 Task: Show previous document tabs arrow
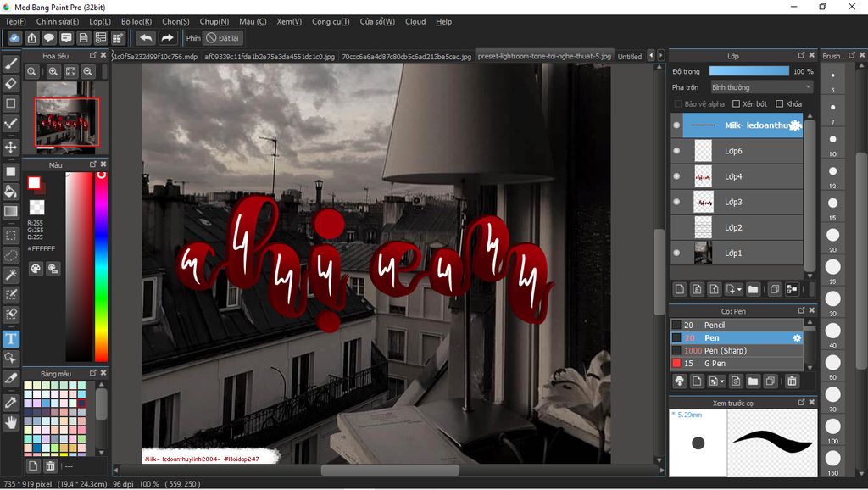coord(651,55)
